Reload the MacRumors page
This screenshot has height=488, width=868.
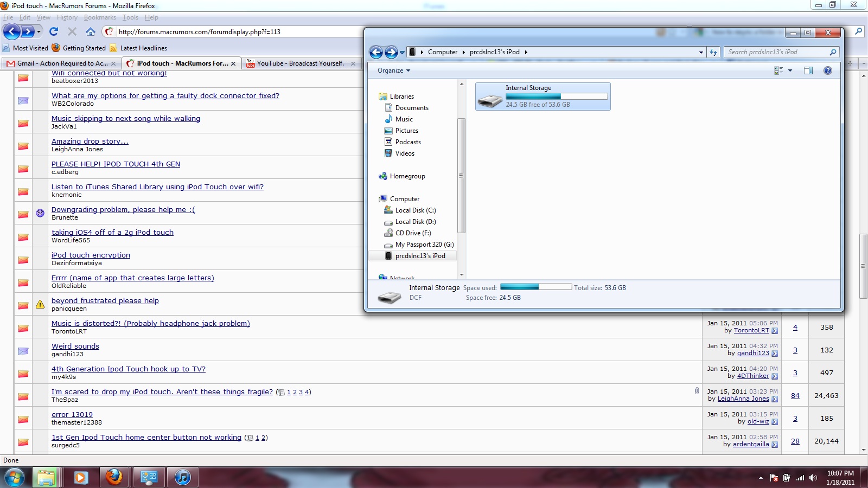[x=54, y=31]
